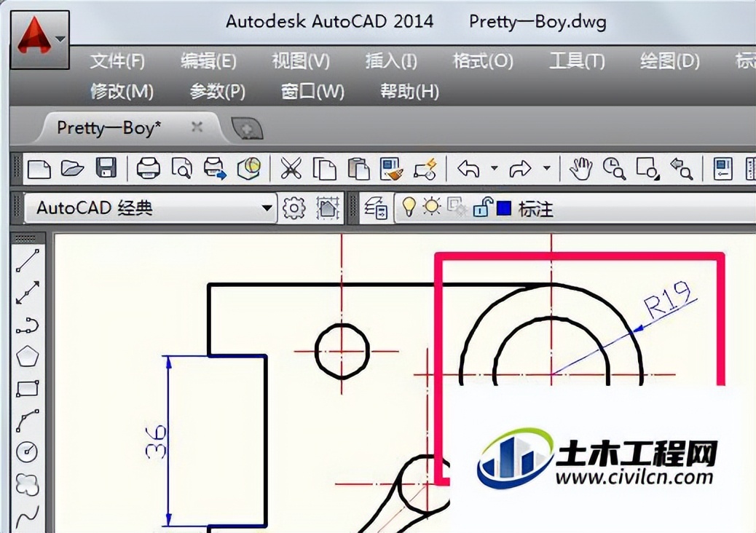Screen dimensions: 756x533
Task: Open the 工具(T) menu
Action: click(577, 61)
